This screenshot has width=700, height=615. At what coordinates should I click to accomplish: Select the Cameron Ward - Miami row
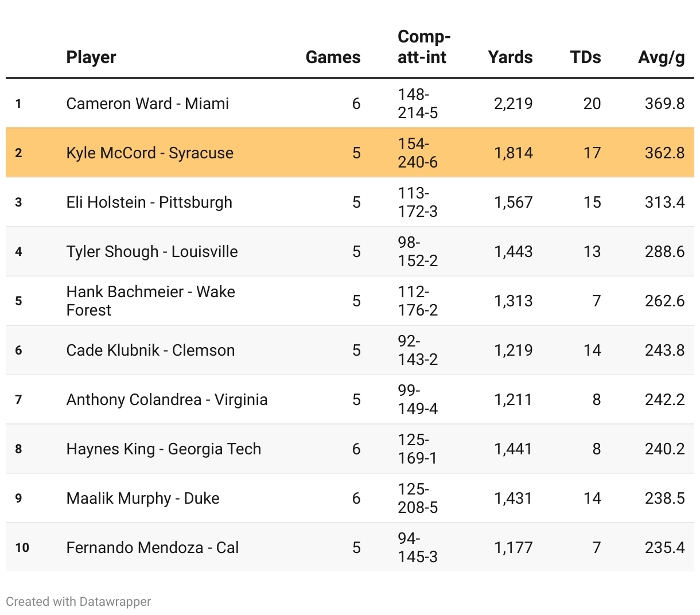tap(147, 104)
